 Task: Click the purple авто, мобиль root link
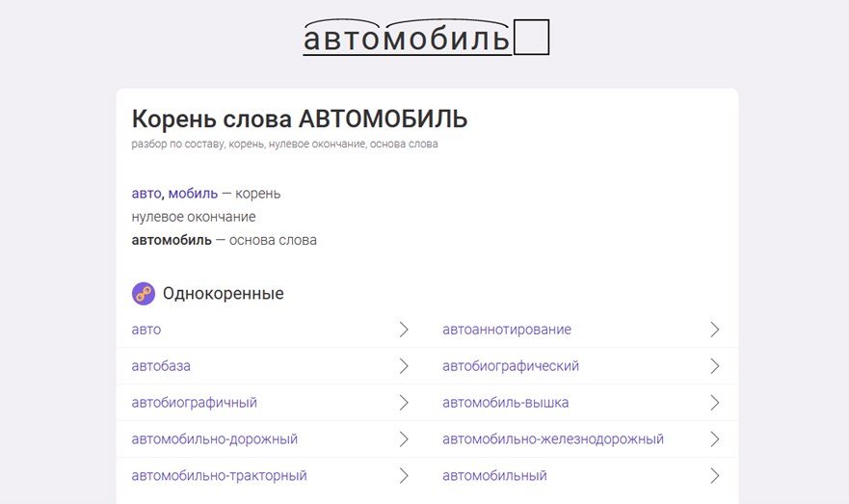[x=174, y=194]
